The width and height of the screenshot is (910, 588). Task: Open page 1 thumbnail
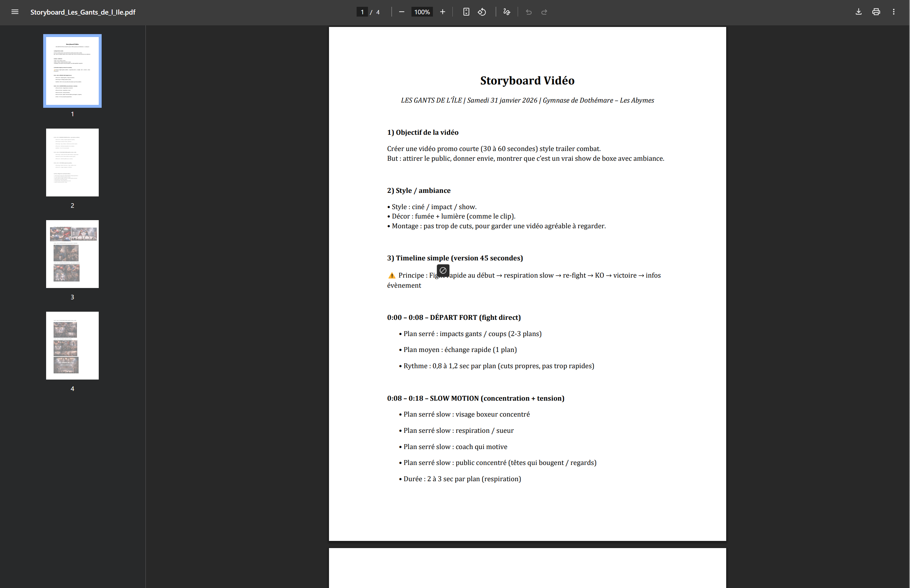coord(72,71)
